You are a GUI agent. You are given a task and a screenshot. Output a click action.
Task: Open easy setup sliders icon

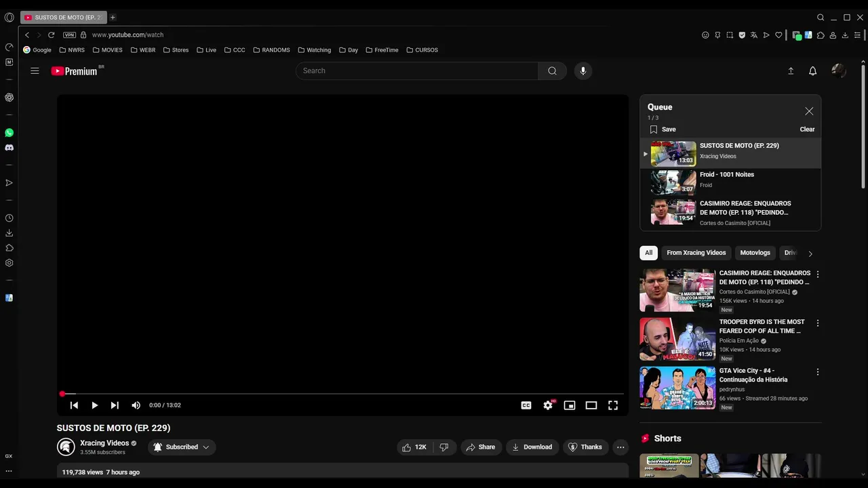[x=858, y=35]
